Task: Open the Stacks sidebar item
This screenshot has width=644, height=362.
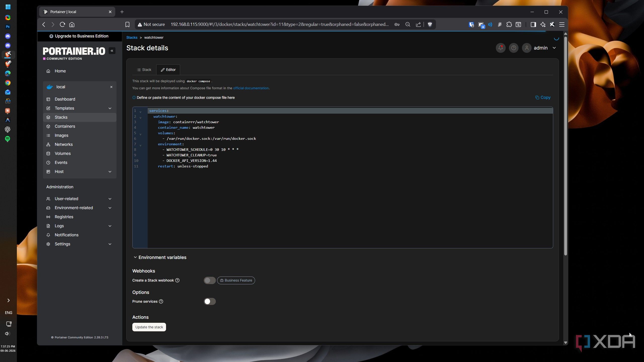Action: 79,117
